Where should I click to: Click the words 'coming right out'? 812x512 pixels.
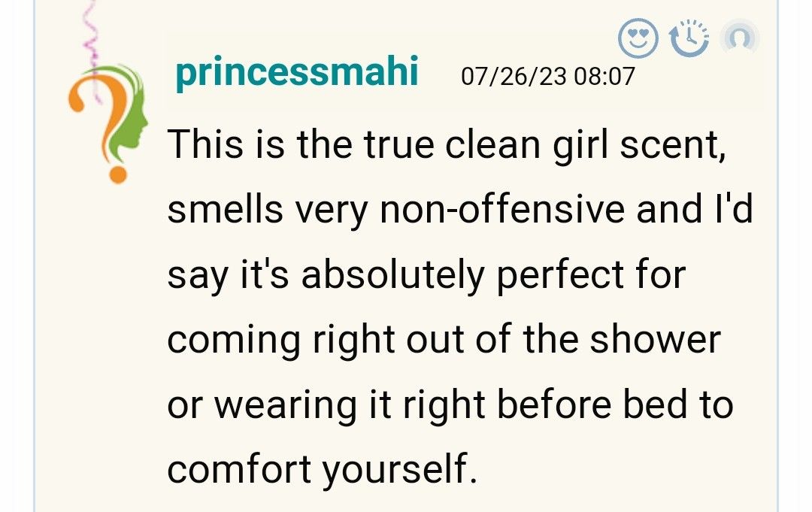coord(342,339)
